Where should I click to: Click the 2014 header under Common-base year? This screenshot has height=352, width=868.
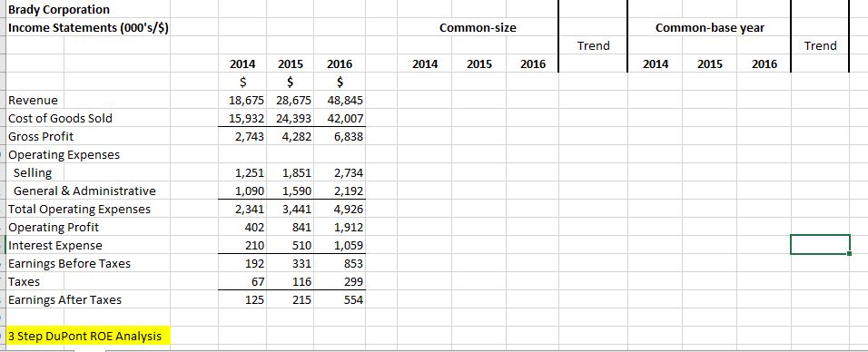click(656, 64)
